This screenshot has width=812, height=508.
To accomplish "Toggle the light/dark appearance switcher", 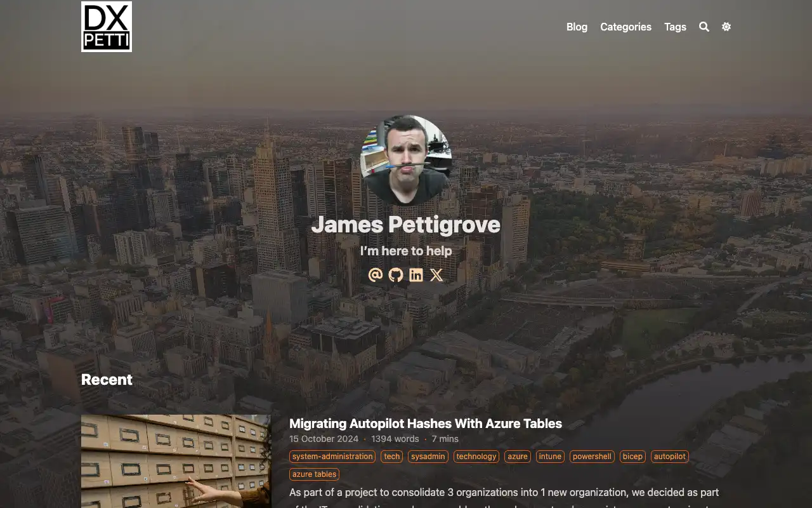I will pyautogui.click(x=726, y=27).
